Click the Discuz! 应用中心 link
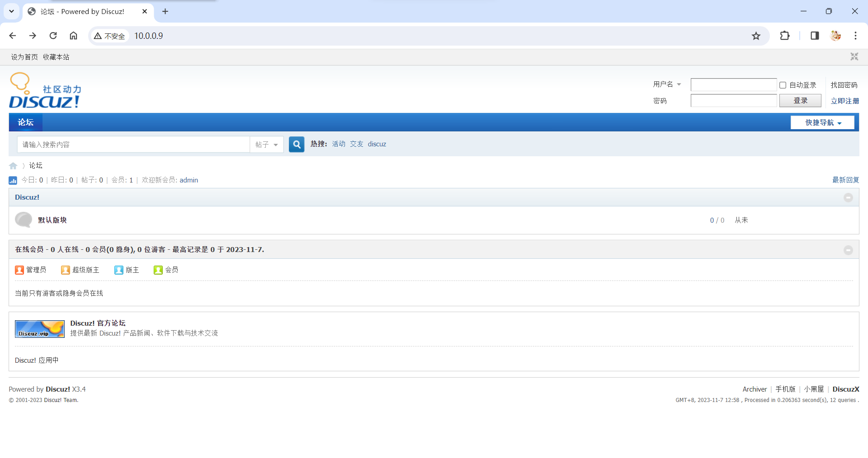The width and height of the screenshot is (868, 458). click(x=37, y=360)
